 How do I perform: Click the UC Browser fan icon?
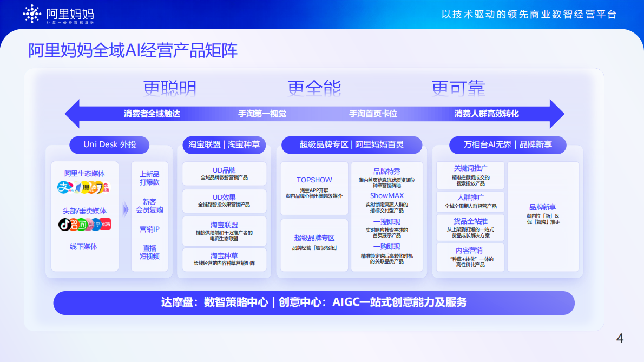click(x=93, y=188)
